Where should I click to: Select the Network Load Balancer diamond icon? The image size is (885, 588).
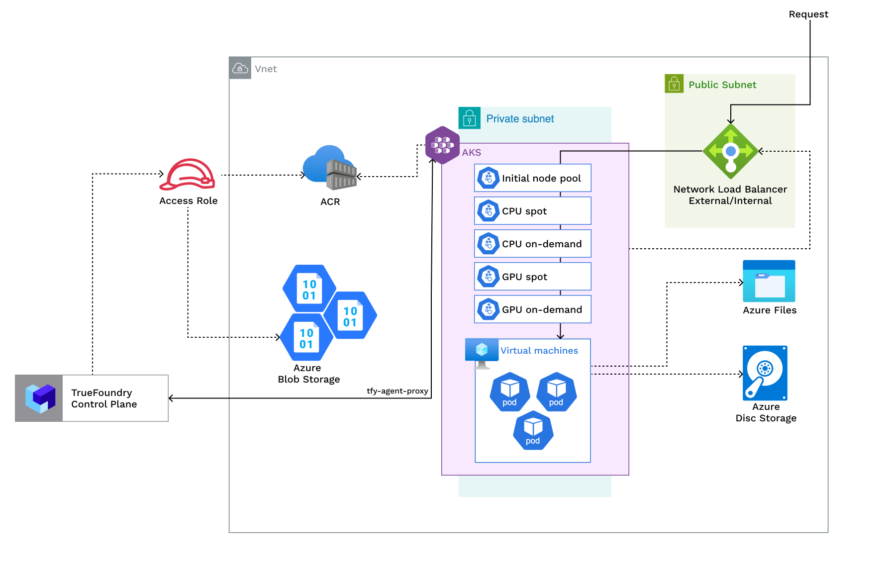[x=730, y=151]
